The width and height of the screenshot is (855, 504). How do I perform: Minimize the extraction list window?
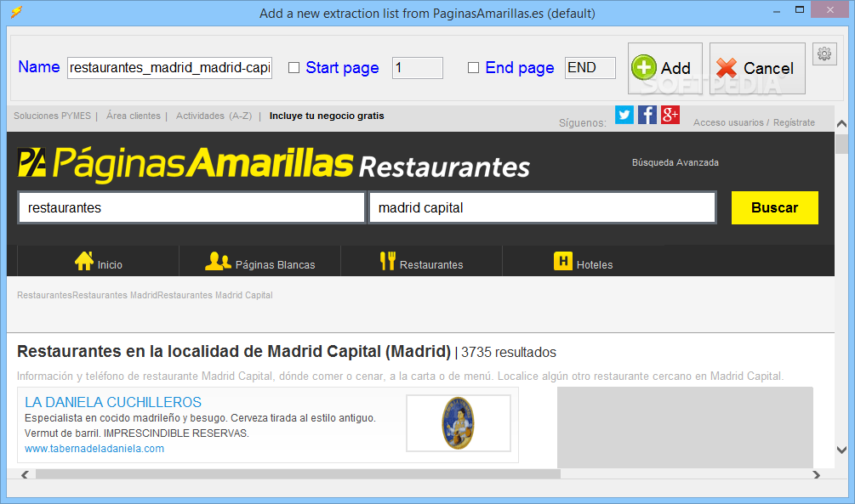point(777,11)
